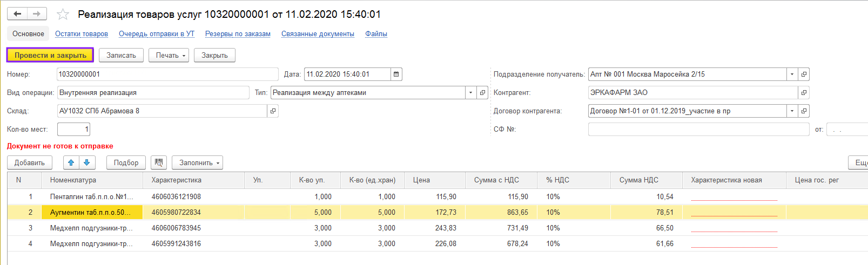Click into the Кол-во мест field
Image resolution: width=868 pixels, height=265 pixels.
click(73, 130)
